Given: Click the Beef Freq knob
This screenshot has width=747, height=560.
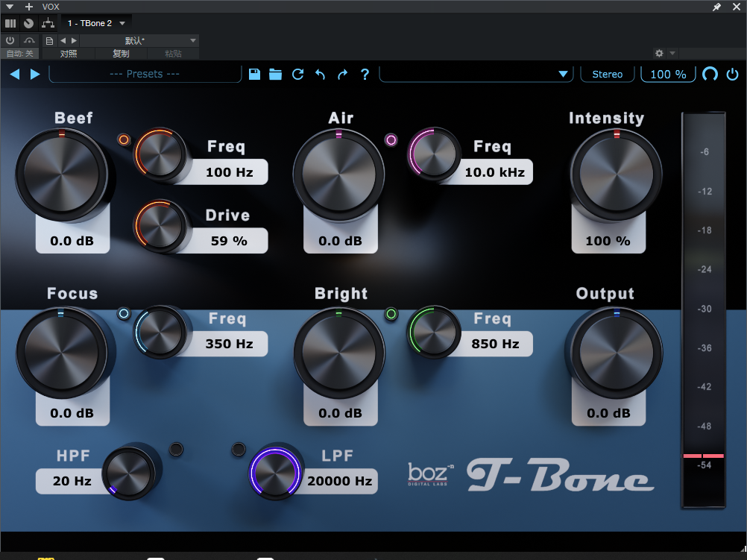Looking at the screenshot, I should (x=160, y=154).
